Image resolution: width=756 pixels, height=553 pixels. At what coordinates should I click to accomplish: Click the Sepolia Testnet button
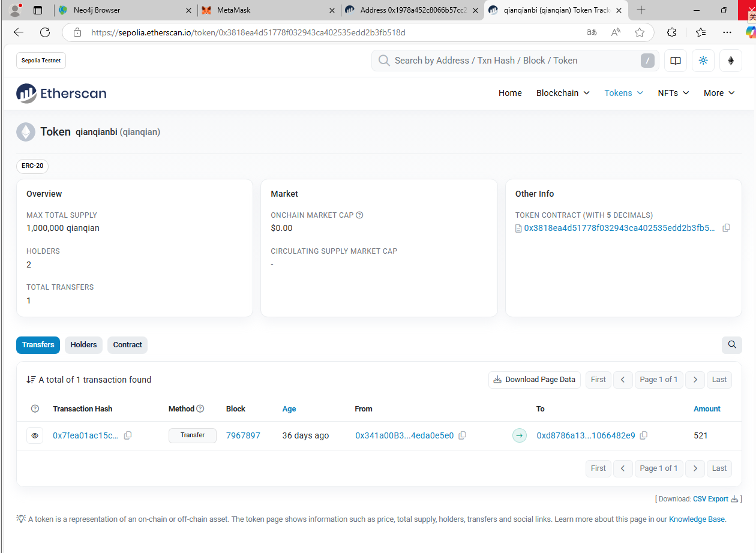pyautogui.click(x=41, y=61)
